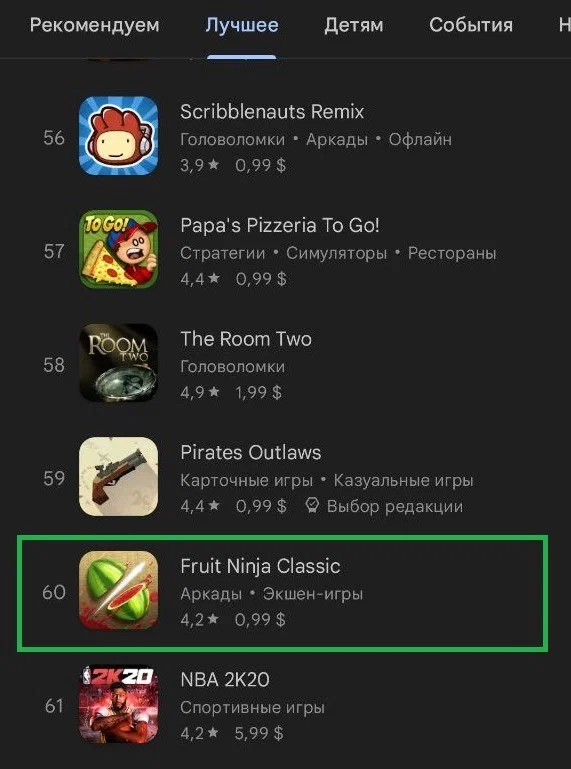Screen dimensions: 571x769
Task: Click the star rating next to 3,9
Action: (213, 165)
